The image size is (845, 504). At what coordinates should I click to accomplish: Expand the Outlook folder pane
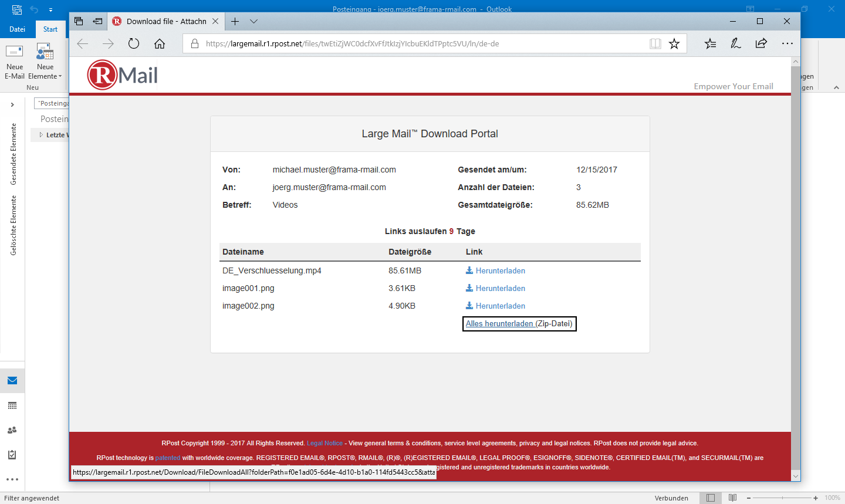tap(12, 104)
